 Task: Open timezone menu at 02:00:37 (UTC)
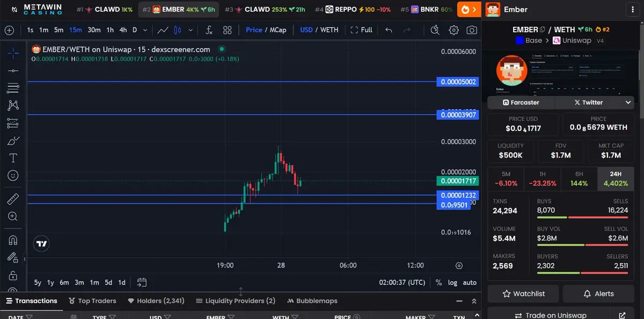coord(402,282)
